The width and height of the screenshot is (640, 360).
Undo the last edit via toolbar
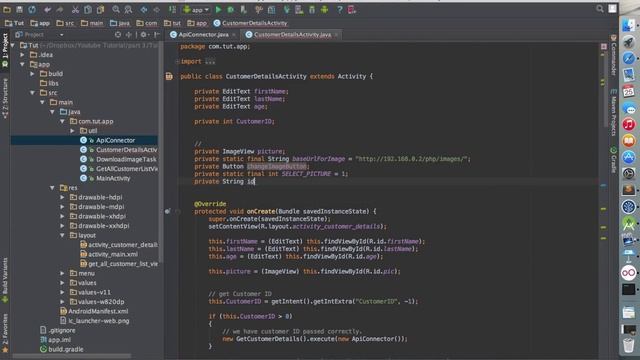48,9
